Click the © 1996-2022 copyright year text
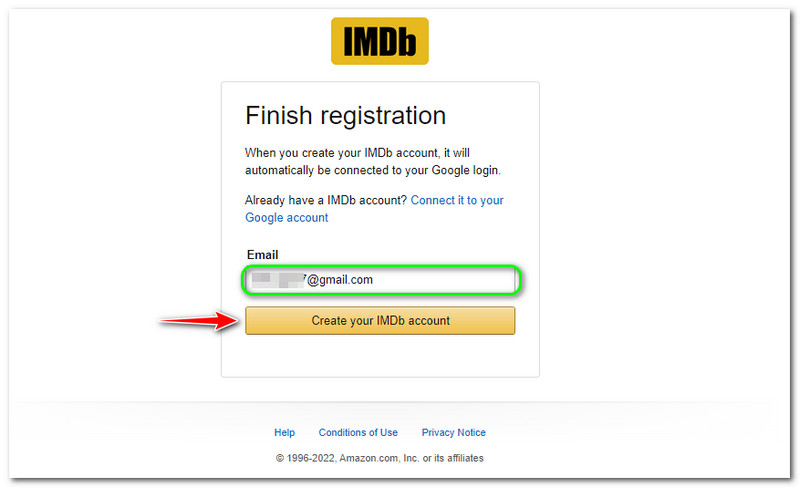Screen dimensions: 800x488 pos(308,458)
